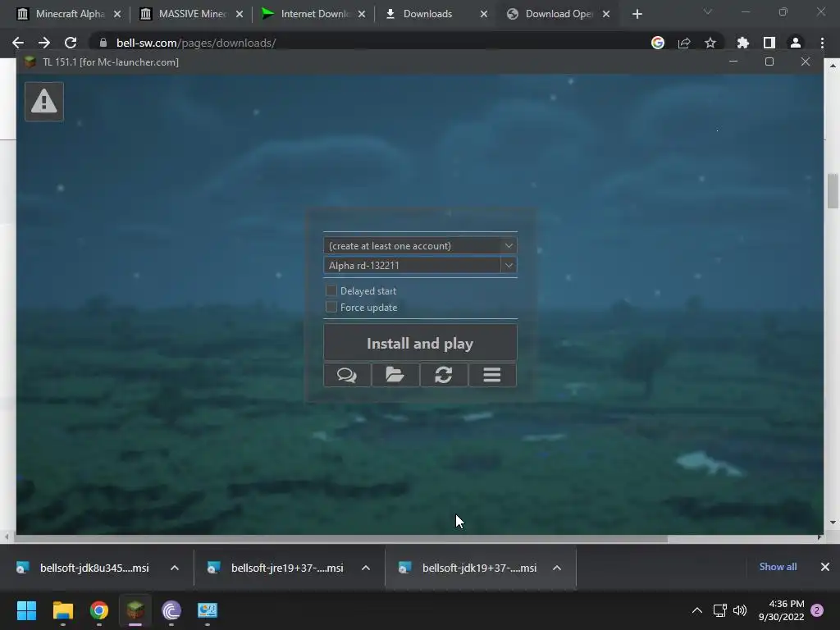
Task: Close the downloads shelf
Action: coord(825,567)
